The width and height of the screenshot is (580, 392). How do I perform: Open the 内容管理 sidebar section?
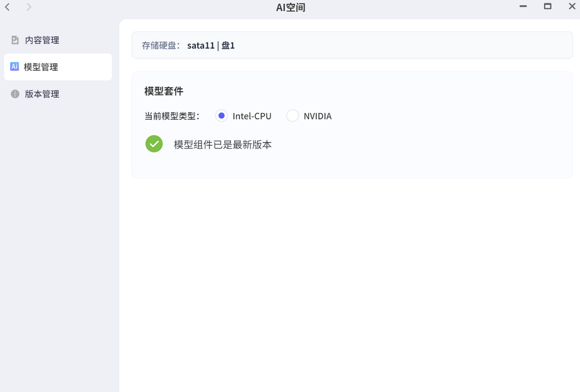tap(42, 40)
